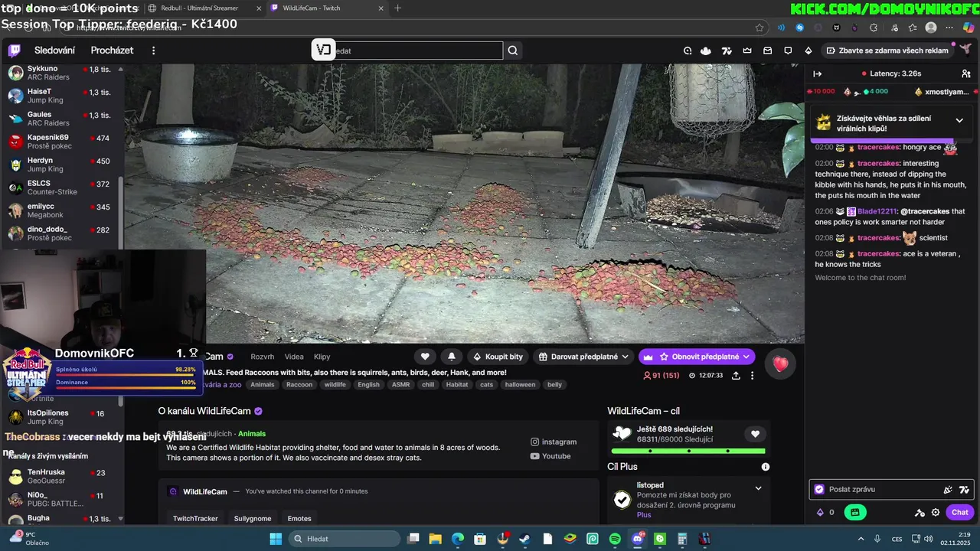Screen dimensions: 980x551
Task: Open the TwitchTracker panel button
Action: [x=195, y=518]
